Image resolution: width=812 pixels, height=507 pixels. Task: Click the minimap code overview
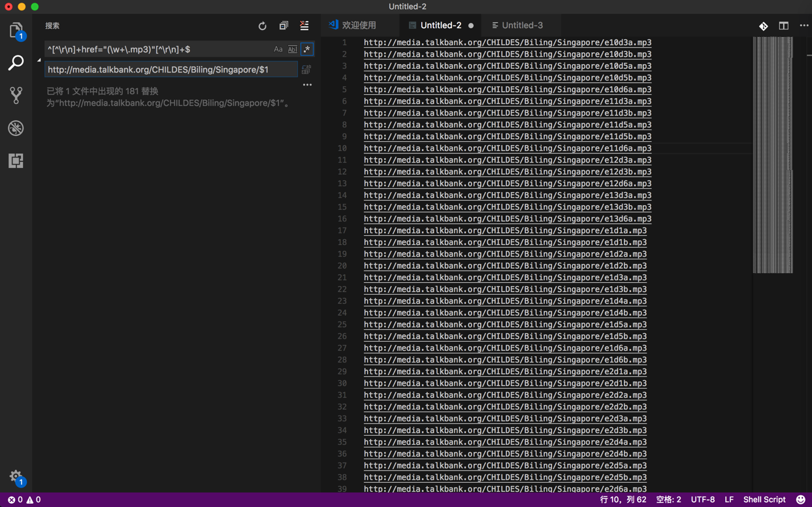point(773,155)
